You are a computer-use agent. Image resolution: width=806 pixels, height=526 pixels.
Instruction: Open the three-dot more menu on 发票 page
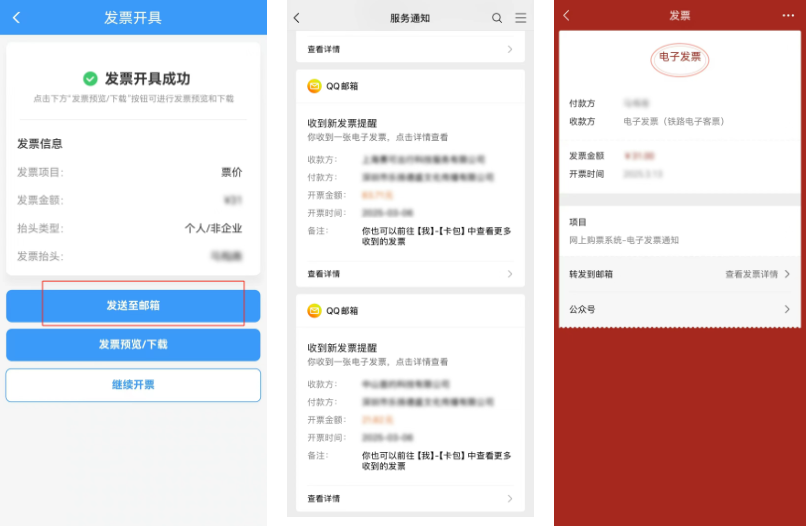pos(788,15)
